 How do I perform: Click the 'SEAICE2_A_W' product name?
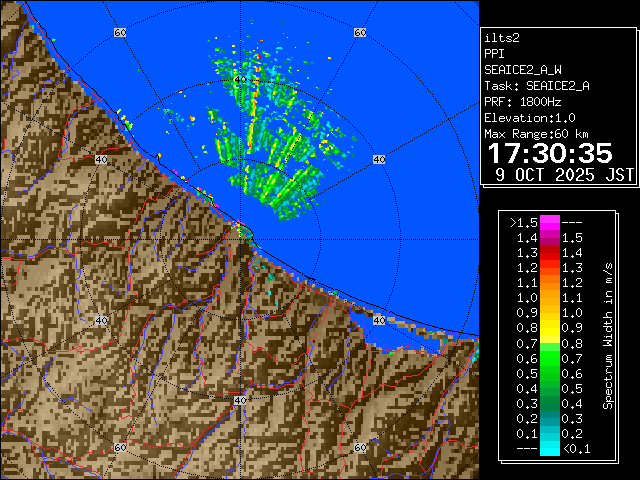click(522, 70)
